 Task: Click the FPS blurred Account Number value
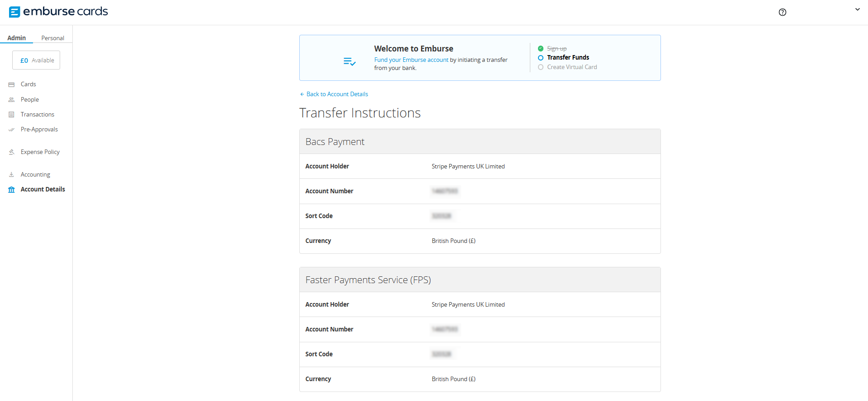pos(445,329)
